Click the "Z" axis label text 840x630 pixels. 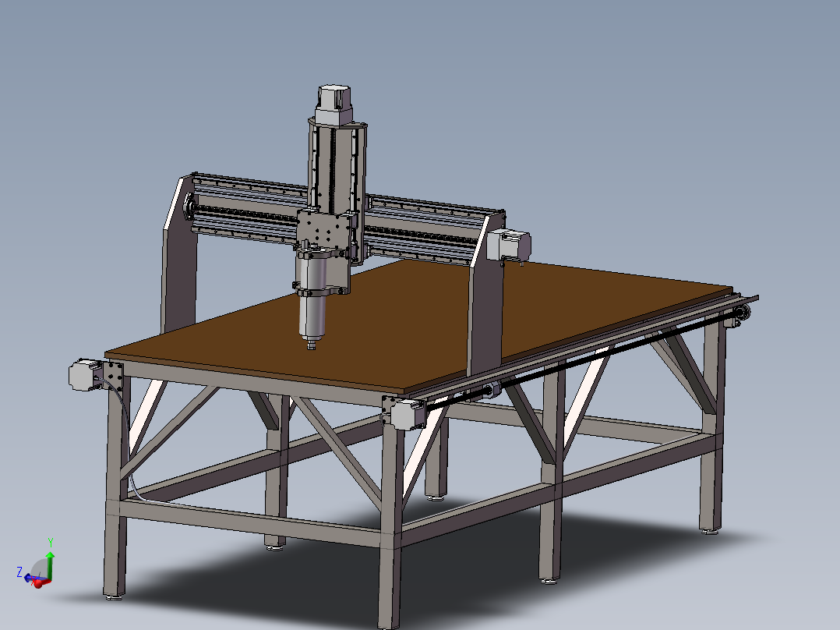19,572
